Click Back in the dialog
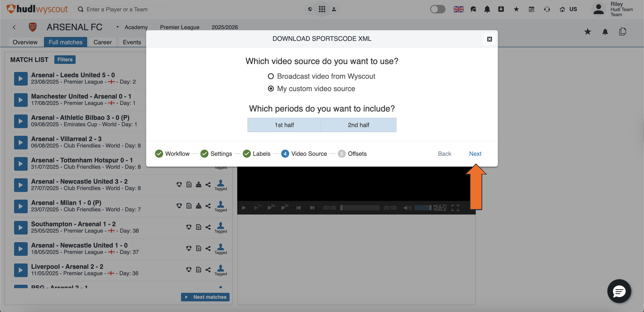The width and height of the screenshot is (644, 312). (x=444, y=154)
